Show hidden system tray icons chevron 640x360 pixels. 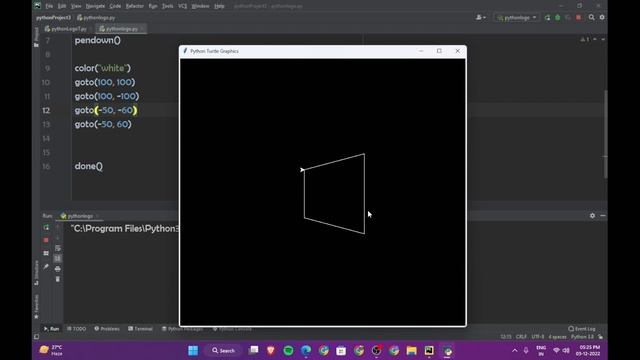click(x=515, y=350)
